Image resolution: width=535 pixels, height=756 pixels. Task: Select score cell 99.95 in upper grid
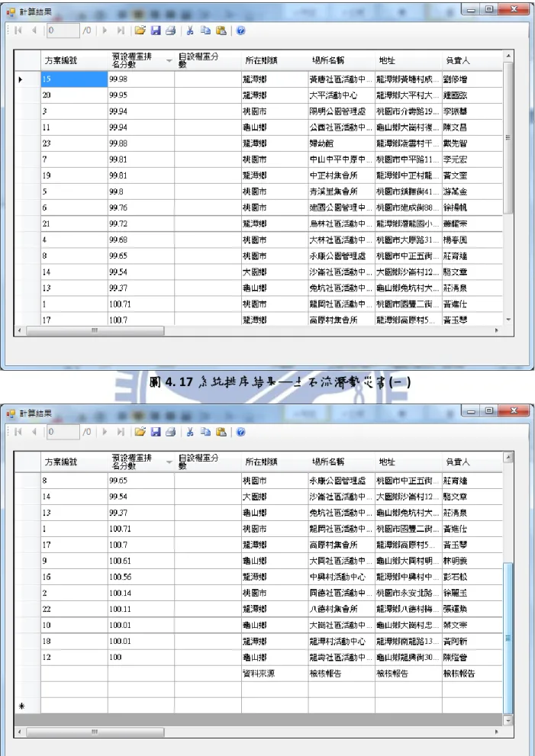click(x=141, y=95)
